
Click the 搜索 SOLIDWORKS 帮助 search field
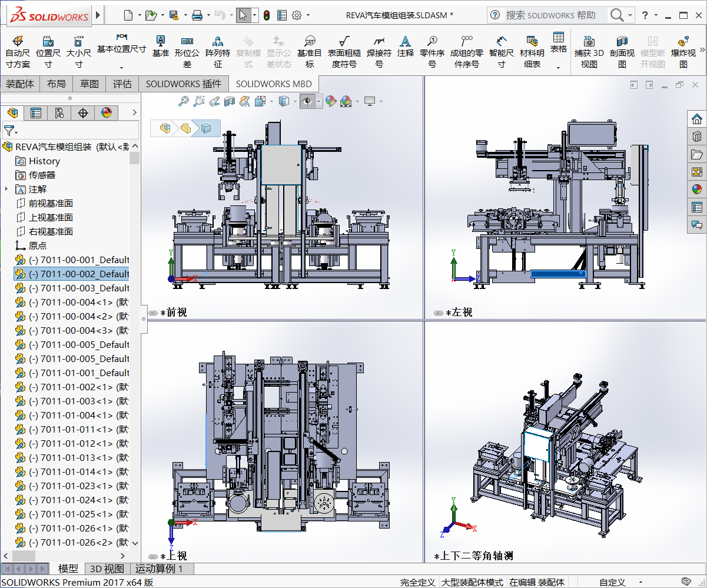[x=550, y=15]
